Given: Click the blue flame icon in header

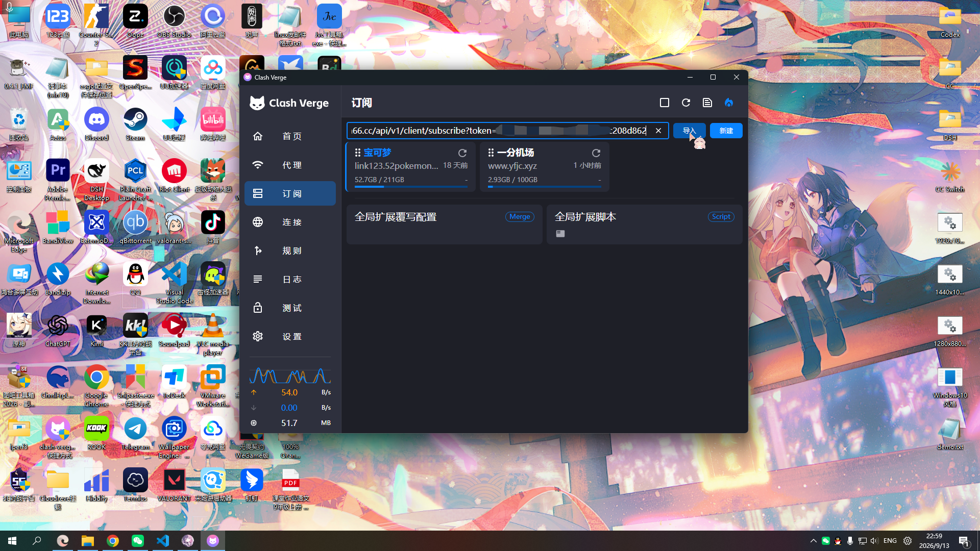Looking at the screenshot, I should point(729,103).
